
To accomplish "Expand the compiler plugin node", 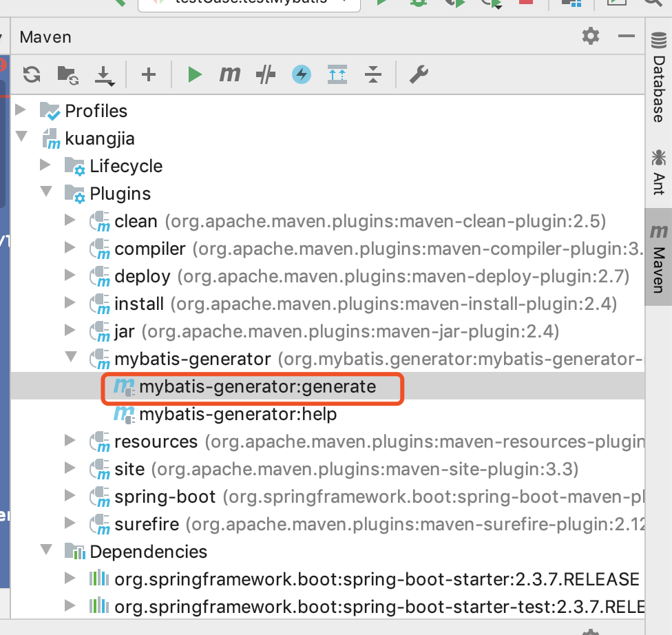I will (70, 247).
